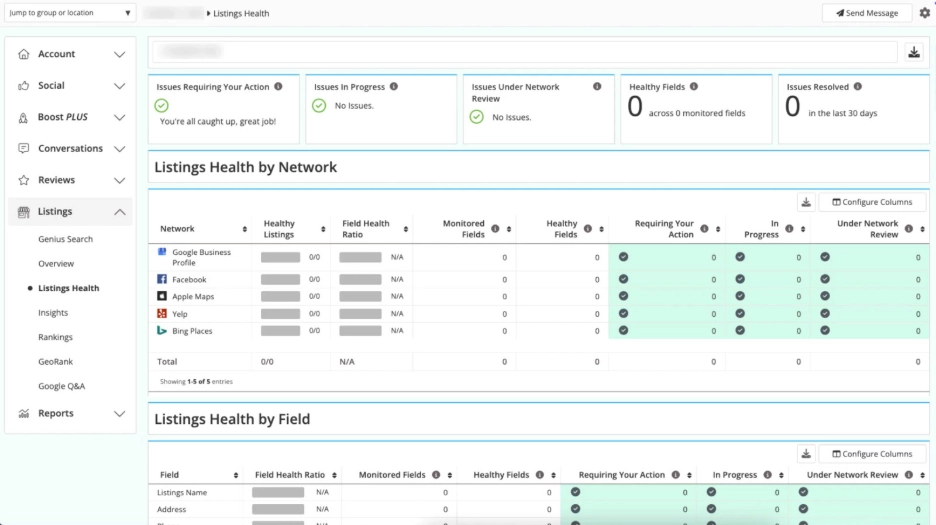Click Monitored Fields info icon in field table
This screenshot has height=525, width=936.
436,475
